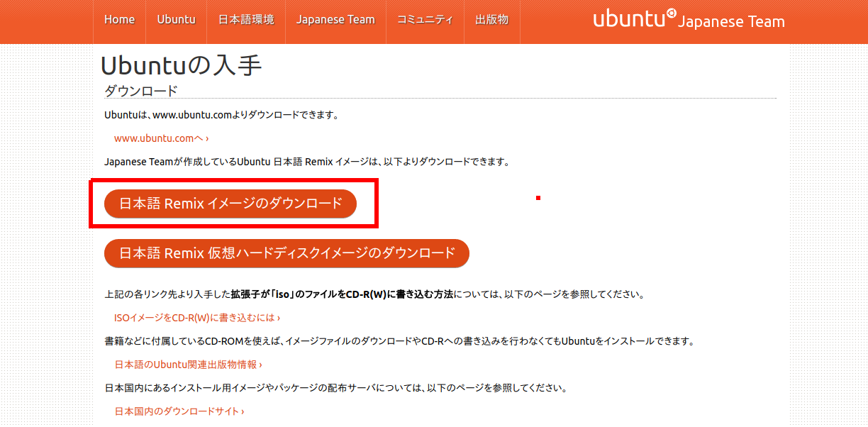
Task: Go to the Japanese Team menu item
Action: (335, 20)
